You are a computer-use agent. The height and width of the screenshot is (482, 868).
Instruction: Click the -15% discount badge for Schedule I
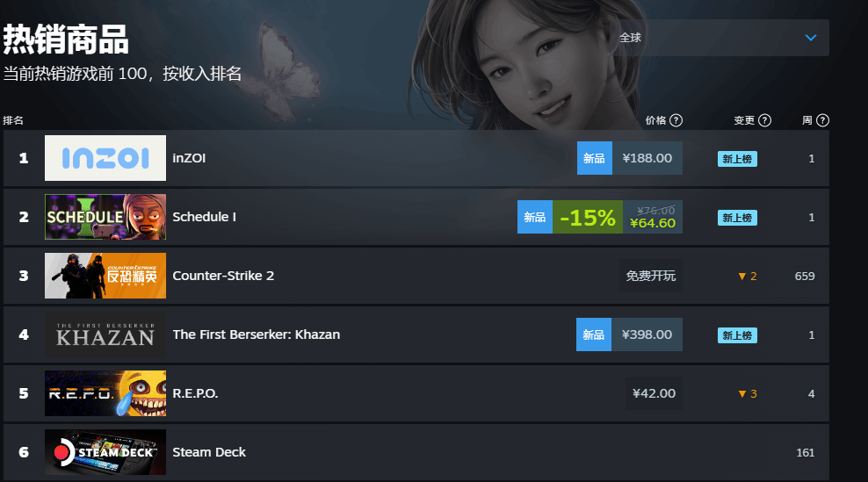[x=588, y=217]
